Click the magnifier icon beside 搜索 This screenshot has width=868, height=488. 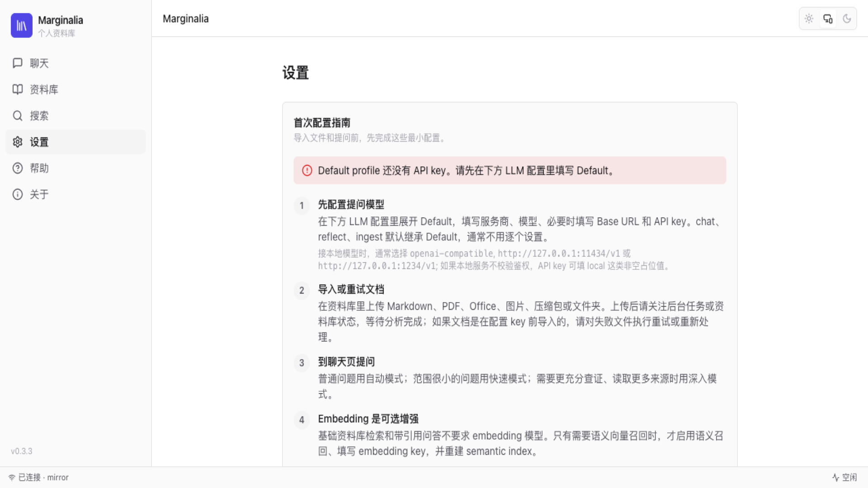(18, 116)
